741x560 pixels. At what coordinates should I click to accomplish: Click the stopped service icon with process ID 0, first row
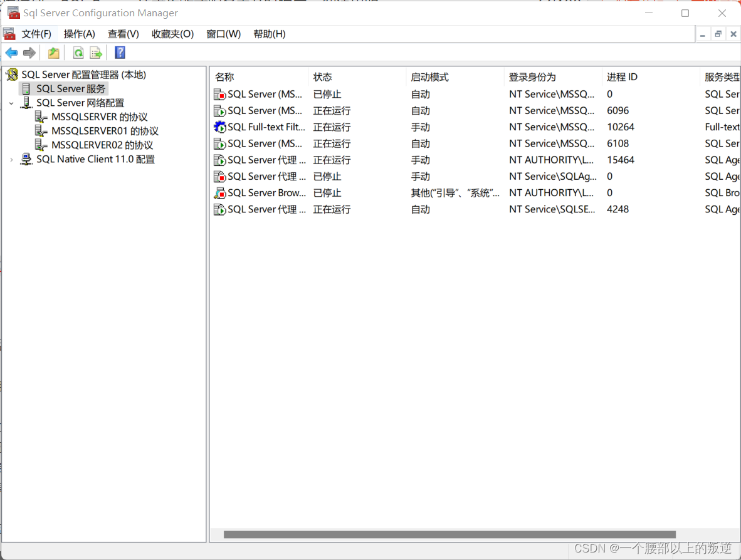tap(219, 95)
